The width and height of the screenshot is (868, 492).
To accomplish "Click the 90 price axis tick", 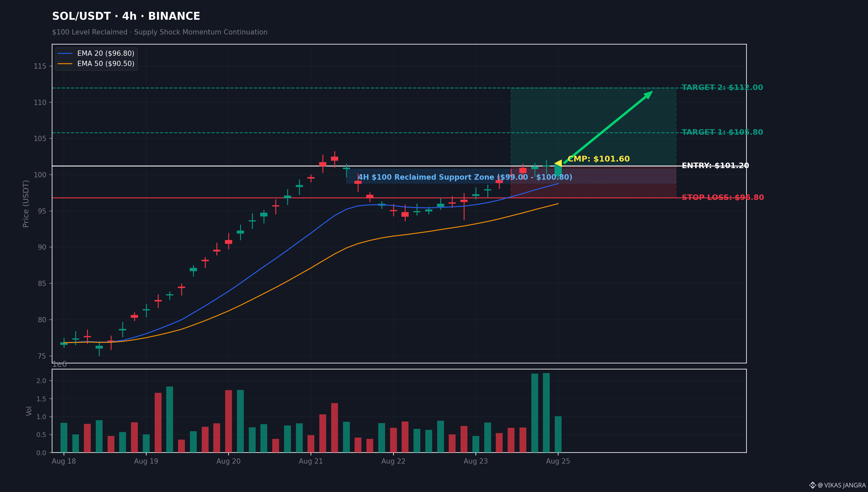I will tap(42, 247).
